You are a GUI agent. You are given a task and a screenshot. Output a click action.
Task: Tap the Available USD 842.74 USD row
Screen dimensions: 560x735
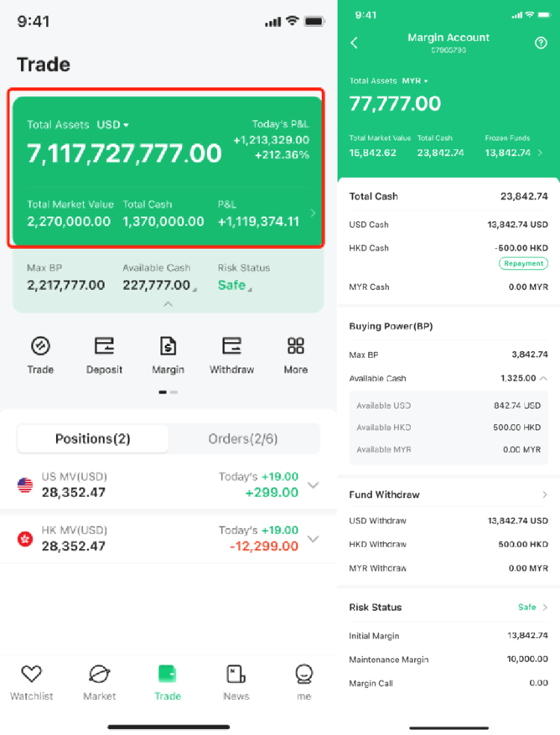click(x=449, y=406)
